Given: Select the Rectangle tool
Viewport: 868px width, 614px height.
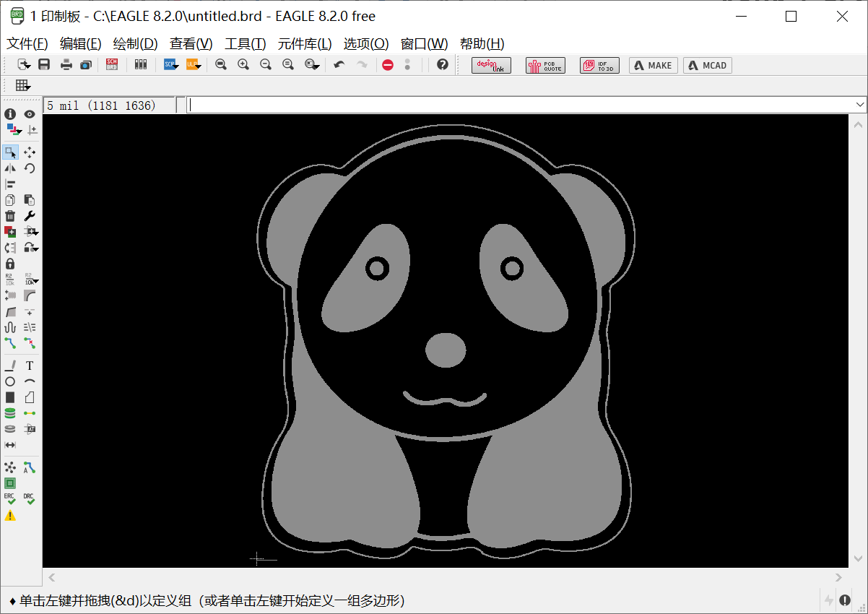Looking at the screenshot, I should (x=10, y=397).
